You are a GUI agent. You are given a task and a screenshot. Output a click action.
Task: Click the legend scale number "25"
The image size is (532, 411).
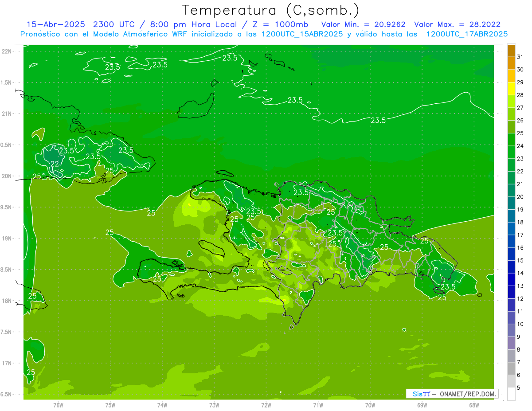pos(520,133)
